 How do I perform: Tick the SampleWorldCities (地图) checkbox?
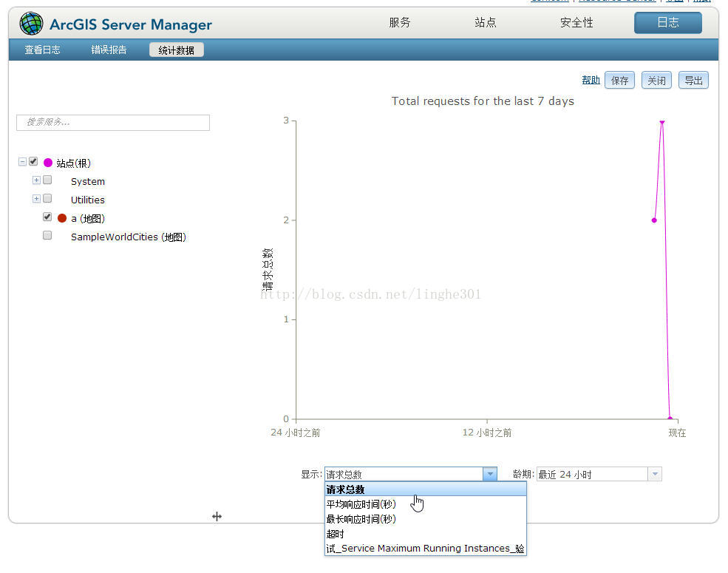point(47,236)
